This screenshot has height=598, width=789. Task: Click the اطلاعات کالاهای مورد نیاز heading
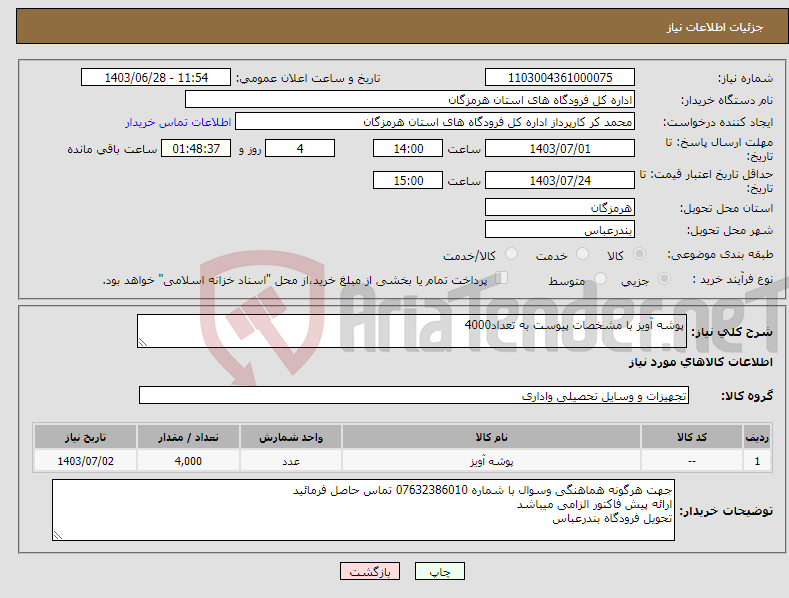(x=700, y=362)
